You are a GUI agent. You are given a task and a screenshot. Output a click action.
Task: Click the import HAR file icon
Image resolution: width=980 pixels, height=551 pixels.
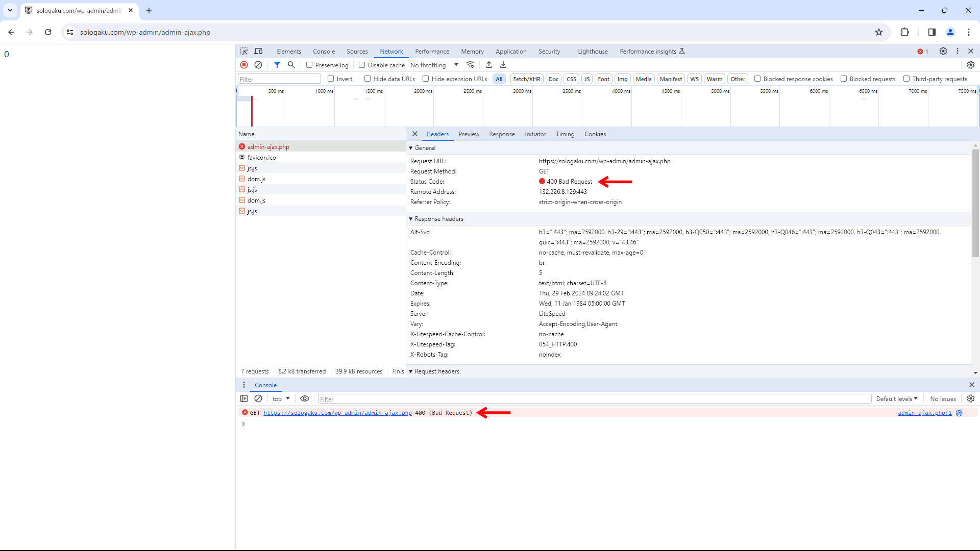point(489,65)
